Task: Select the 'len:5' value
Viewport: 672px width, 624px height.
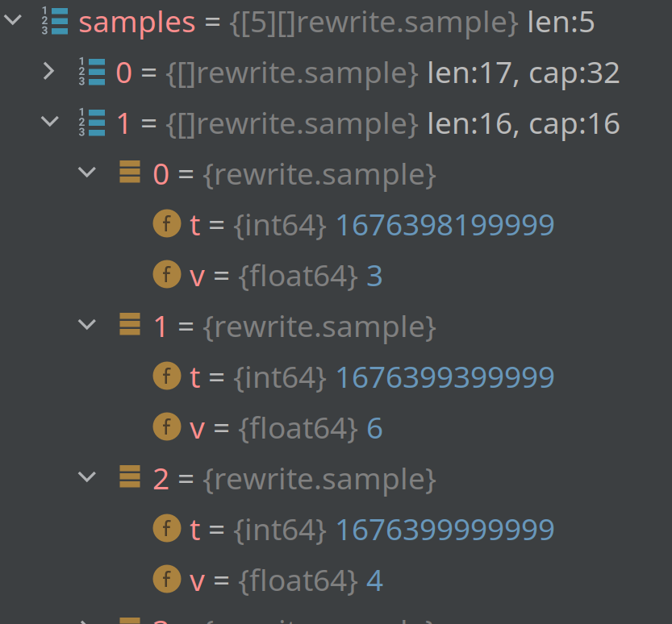Action: (561, 22)
